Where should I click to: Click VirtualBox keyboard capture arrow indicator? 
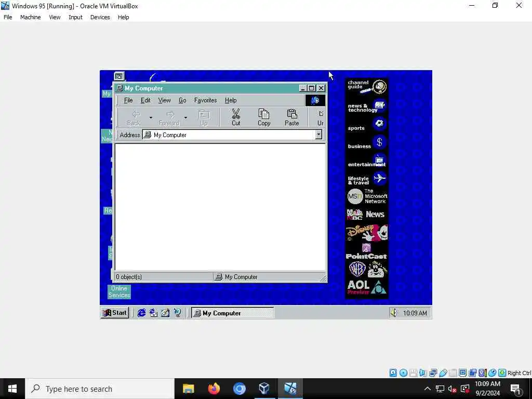(502, 373)
